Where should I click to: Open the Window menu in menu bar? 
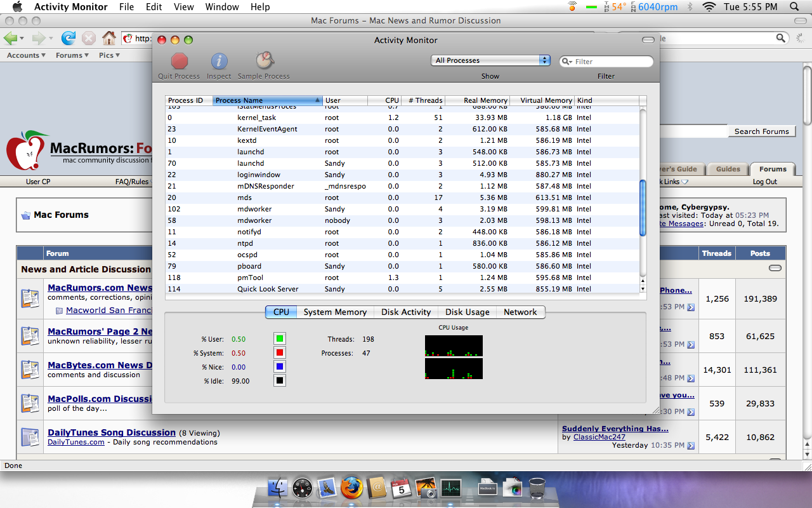222,7
